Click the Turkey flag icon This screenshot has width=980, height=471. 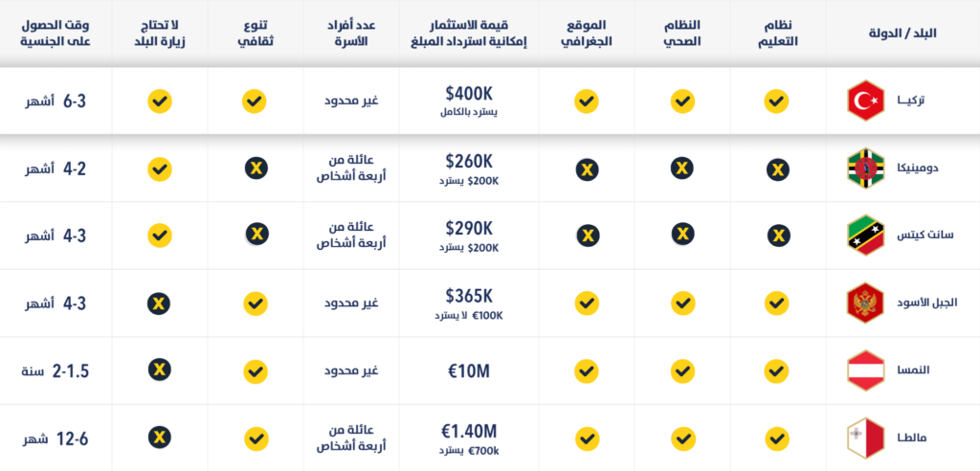[x=865, y=101]
